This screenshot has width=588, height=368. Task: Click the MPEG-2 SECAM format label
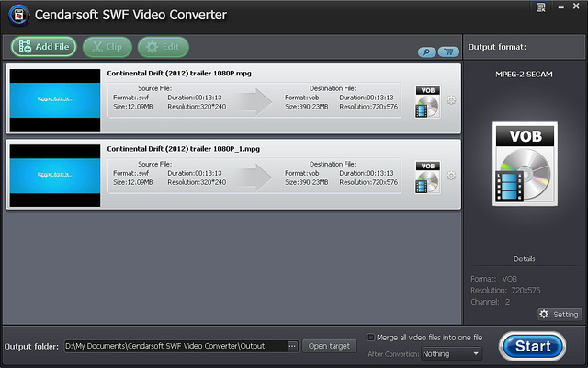(x=524, y=74)
